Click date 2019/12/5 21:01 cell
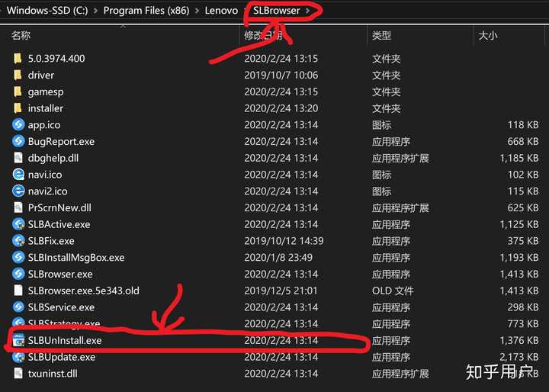Screen dimensions: 549x392 pos(281,291)
